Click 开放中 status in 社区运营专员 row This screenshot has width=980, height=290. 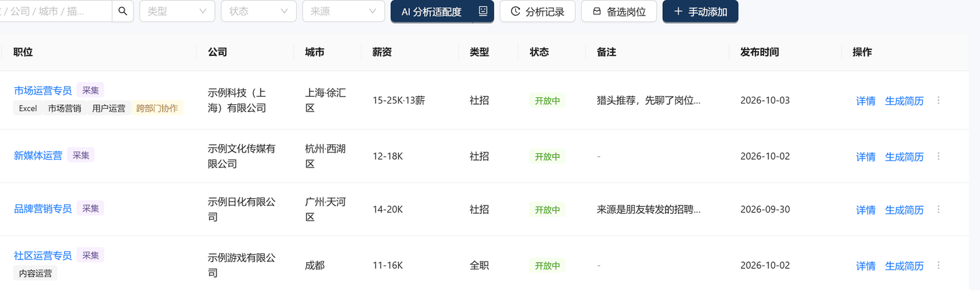click(547, 265)
